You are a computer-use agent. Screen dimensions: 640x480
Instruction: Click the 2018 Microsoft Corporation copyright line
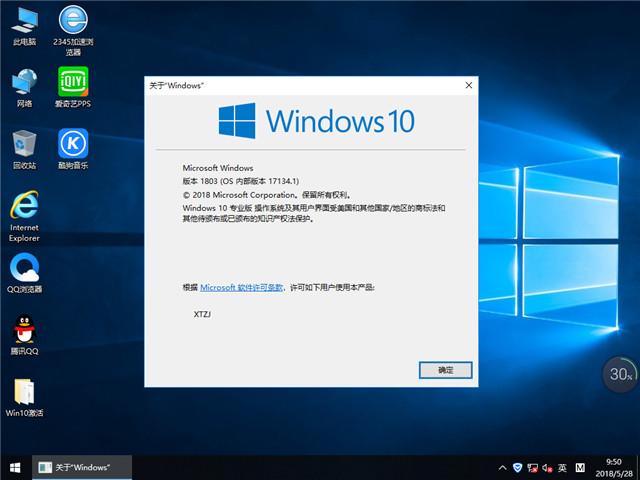pyautogui.click(x=267, y=195)
